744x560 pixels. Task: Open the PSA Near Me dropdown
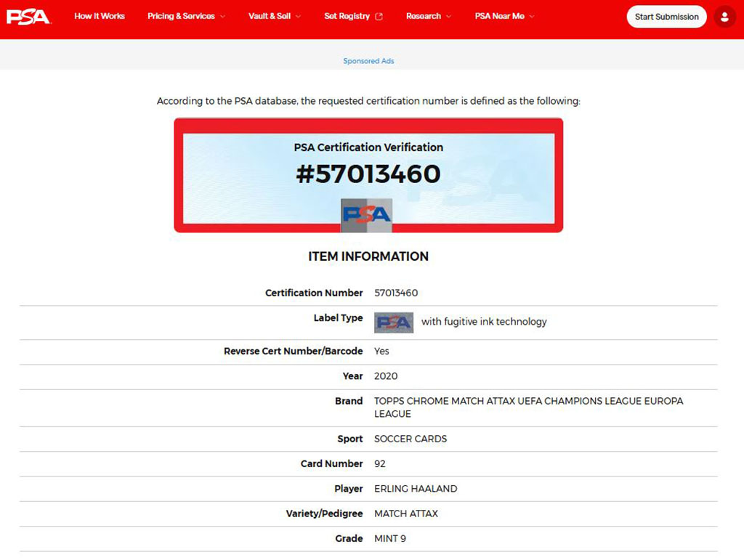[505, 16]
